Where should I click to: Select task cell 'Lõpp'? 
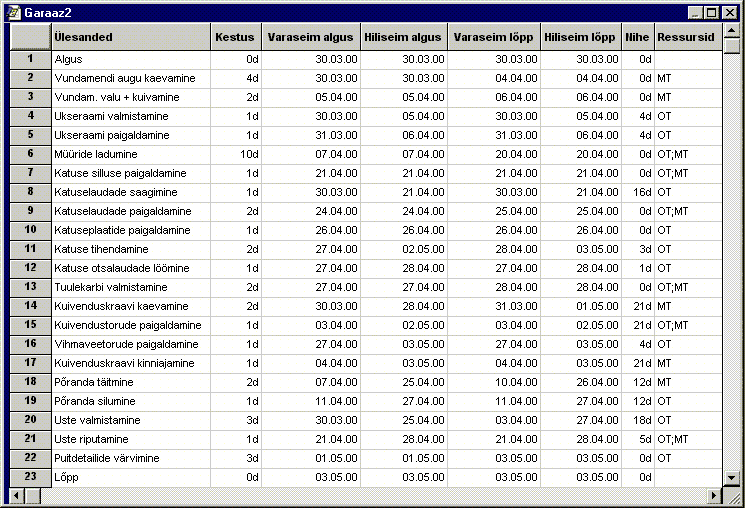pyautogui.click(x=131, y=478)
